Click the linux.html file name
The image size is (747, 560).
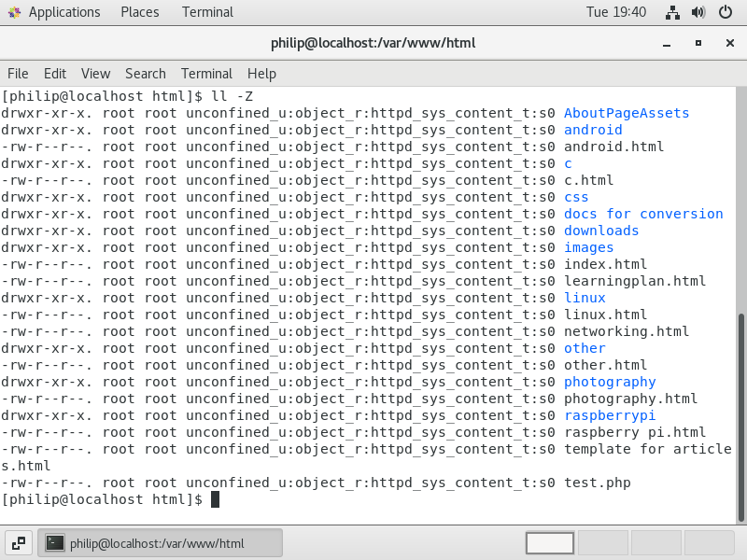point(605,315)
